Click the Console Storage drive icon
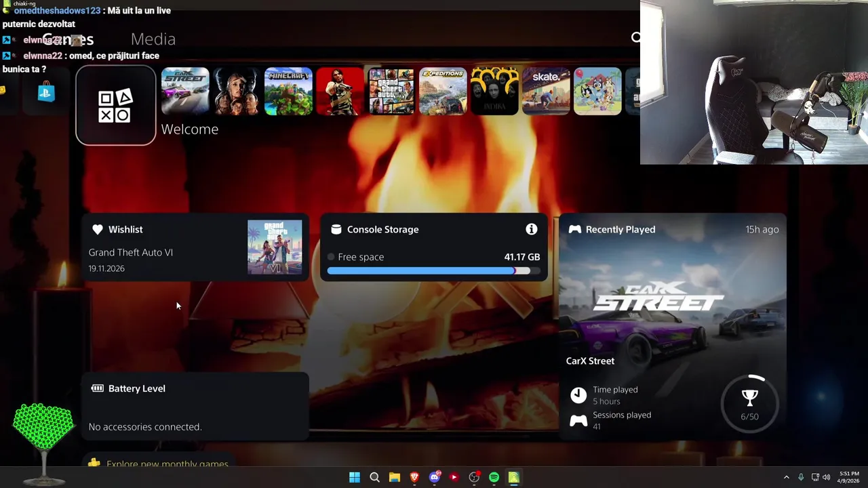868x488 pixels. (x=336, y=230)
